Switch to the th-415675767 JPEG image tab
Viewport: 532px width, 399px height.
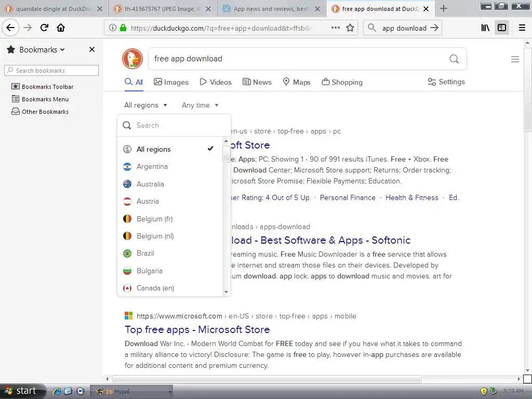162,9
